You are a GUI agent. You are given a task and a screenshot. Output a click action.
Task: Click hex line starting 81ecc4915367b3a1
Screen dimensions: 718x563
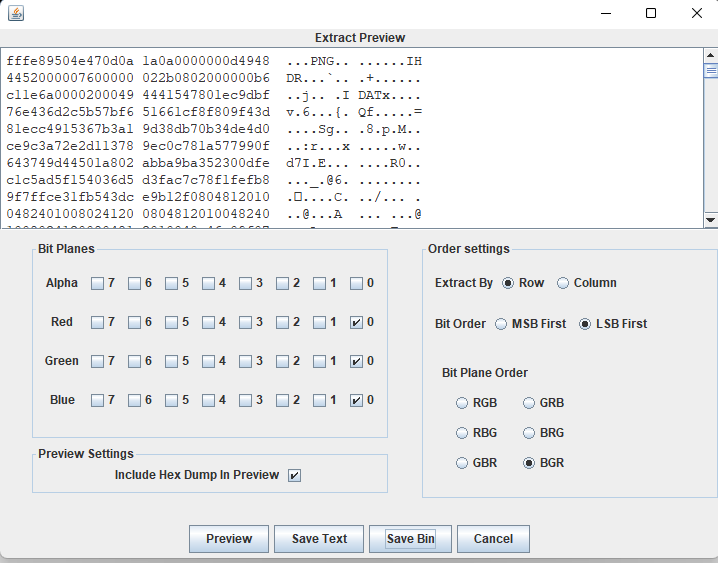tap(213, 129)
